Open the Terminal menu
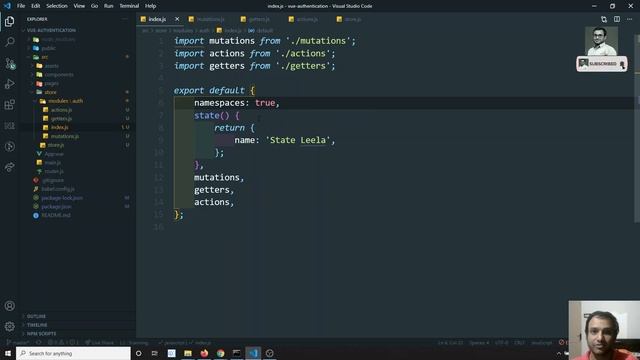640x360 pixels. [129, 6]
